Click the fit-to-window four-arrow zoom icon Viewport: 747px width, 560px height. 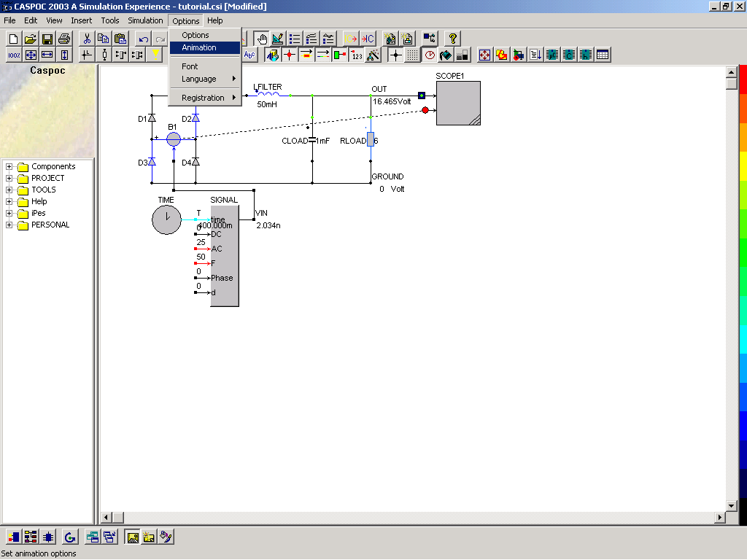pyautogui.click(x=31, y=55)
